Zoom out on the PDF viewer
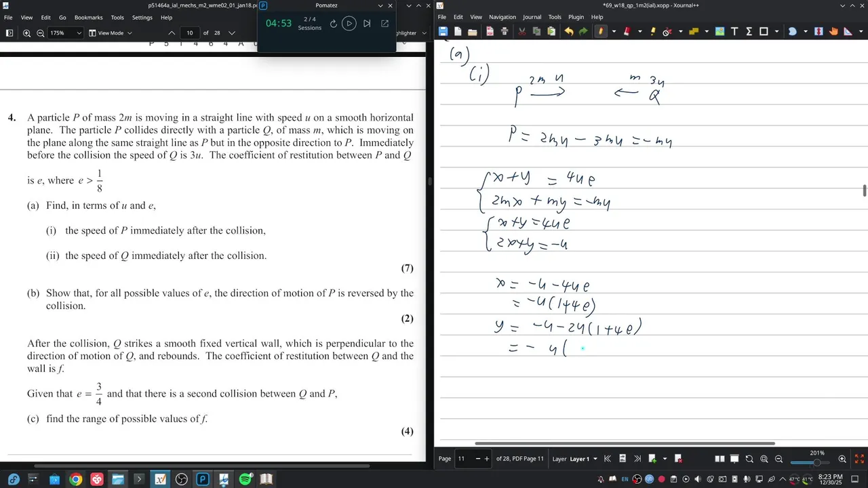 (x=40, y=33)
